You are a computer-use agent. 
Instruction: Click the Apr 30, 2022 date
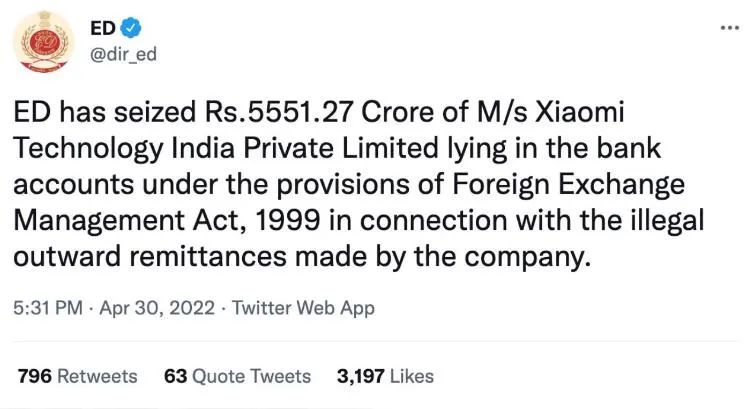pos(156,308)
